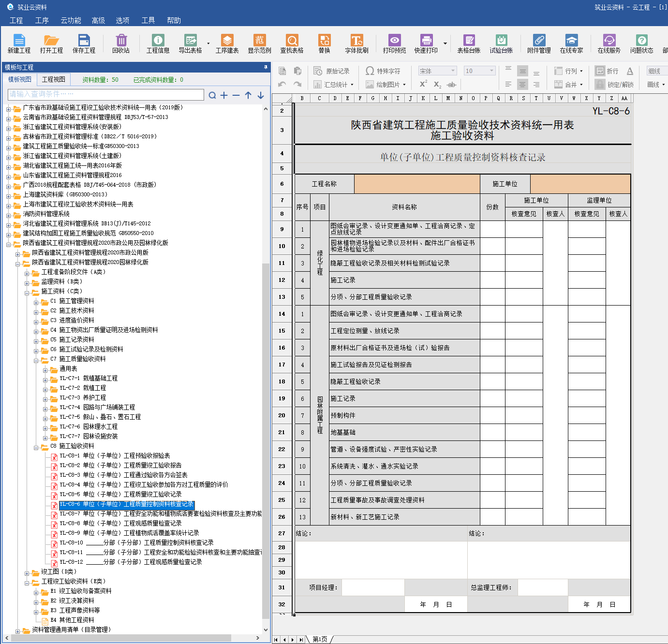668x644 pixels.
Task: Click the 请输入查询条件 search field
Action: [x=105, y=94]
